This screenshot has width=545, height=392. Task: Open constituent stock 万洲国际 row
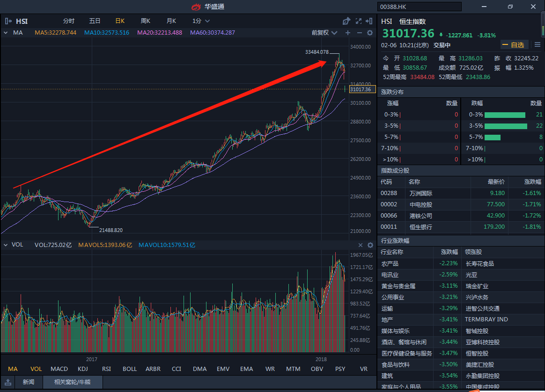461,193
